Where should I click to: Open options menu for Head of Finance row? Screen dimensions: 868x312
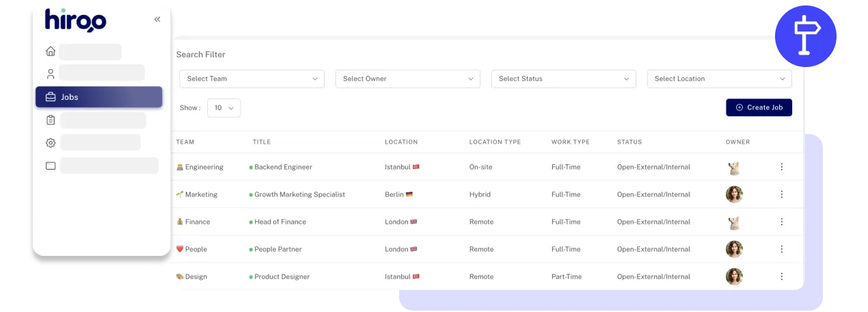pyautogui.click(x=782, y=222)
